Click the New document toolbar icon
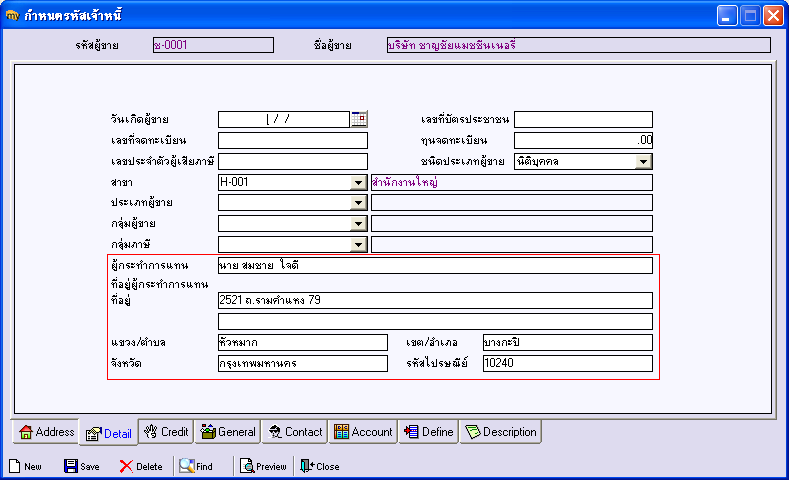 14,466
